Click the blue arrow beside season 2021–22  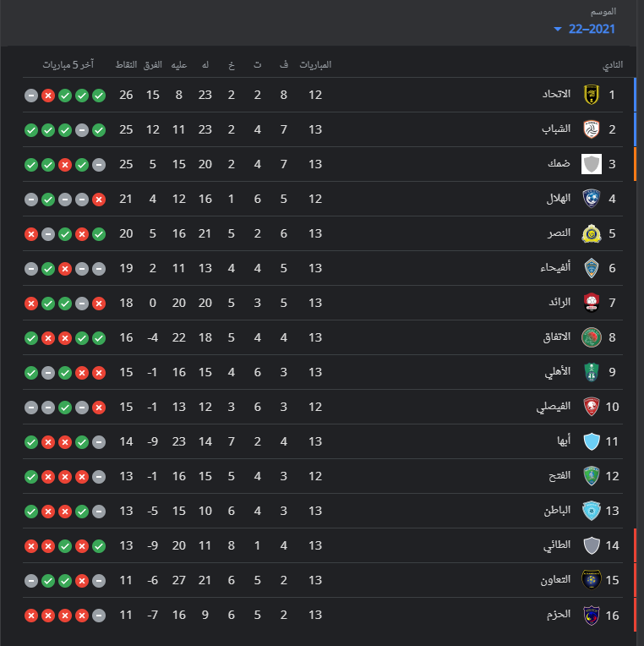pyautogui.click(x=558, y=30)
